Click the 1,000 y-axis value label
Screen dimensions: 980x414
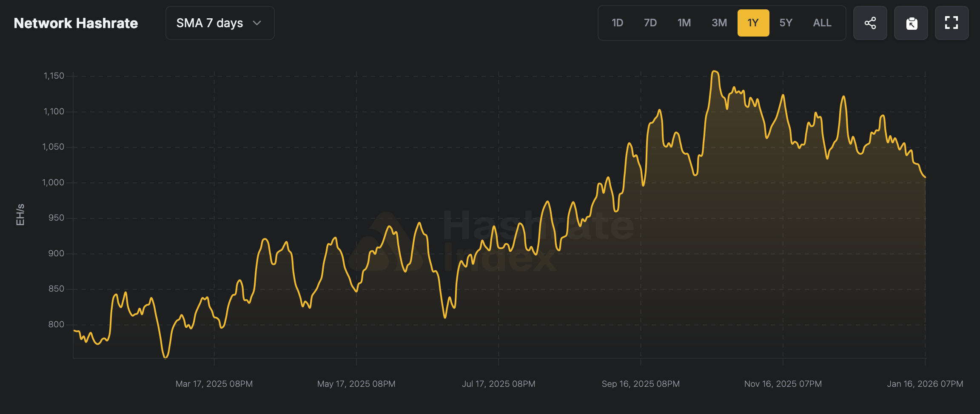tap(53, 182)
